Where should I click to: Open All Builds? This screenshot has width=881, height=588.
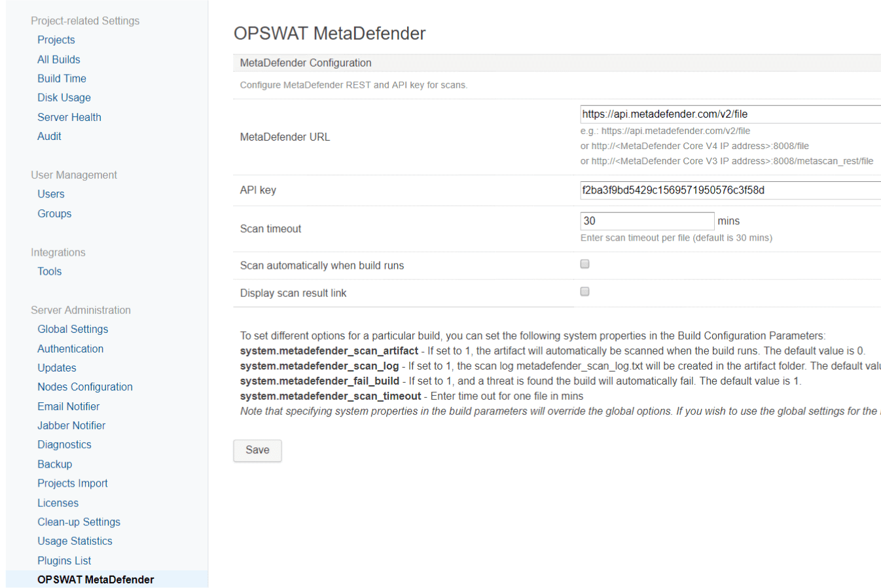[x=58, y=59]
